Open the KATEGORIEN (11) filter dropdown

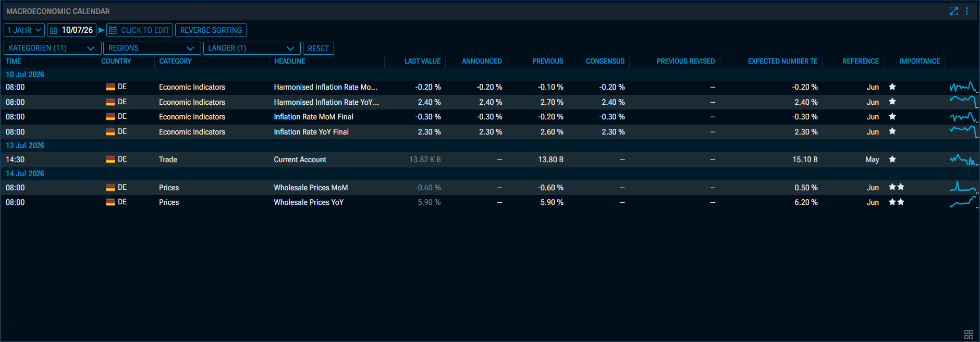[52, 48]
